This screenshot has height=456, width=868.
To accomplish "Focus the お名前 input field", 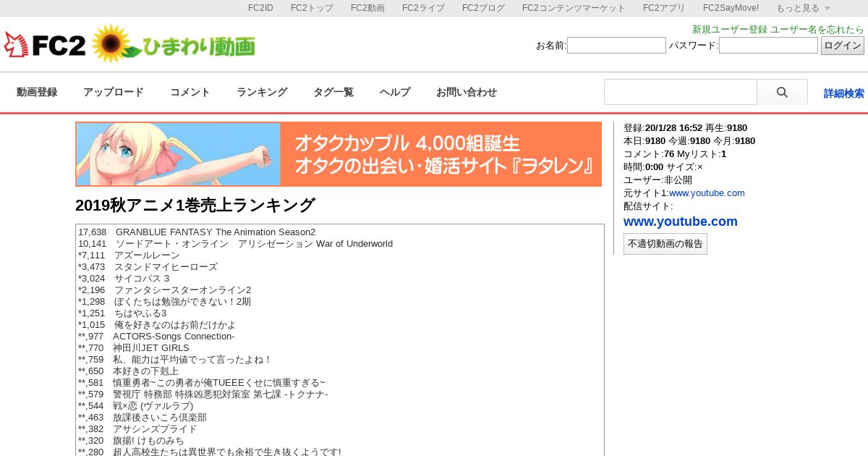I will pyautogui.click(x=616, y=46).
